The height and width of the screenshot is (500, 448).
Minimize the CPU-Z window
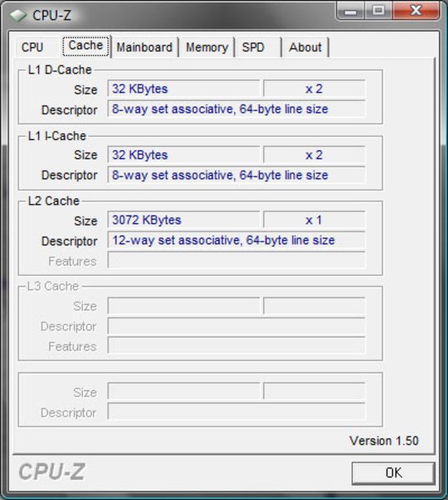(x=351, y=11)
